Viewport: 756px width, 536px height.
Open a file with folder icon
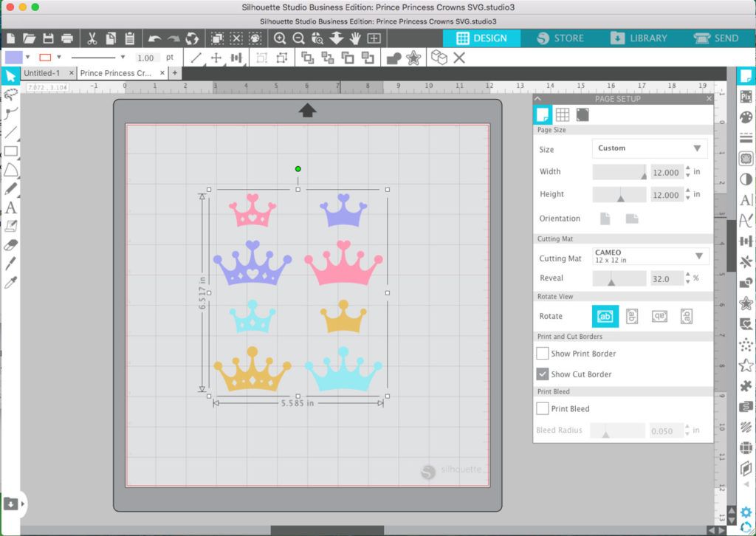coord(29,38)
